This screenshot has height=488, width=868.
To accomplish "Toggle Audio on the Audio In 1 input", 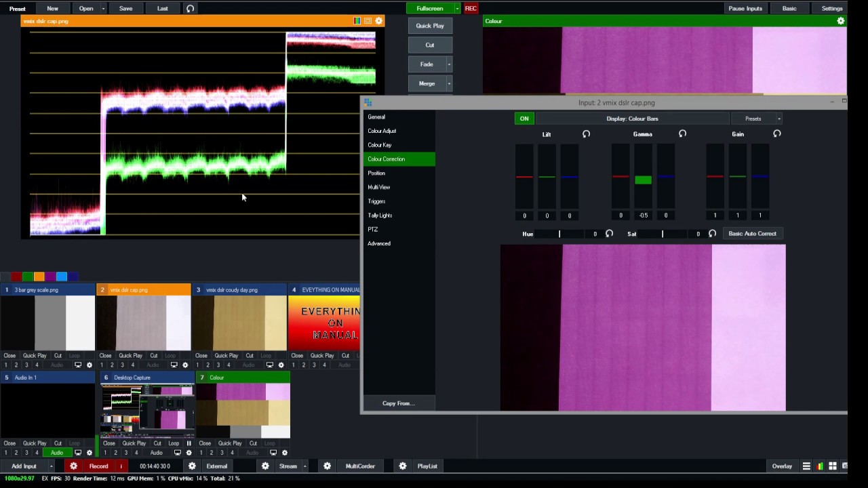I will [57, 453].
